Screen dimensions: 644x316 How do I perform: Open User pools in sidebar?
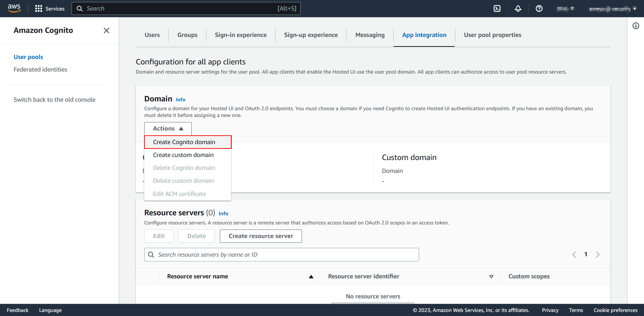[x=28, y=57]
